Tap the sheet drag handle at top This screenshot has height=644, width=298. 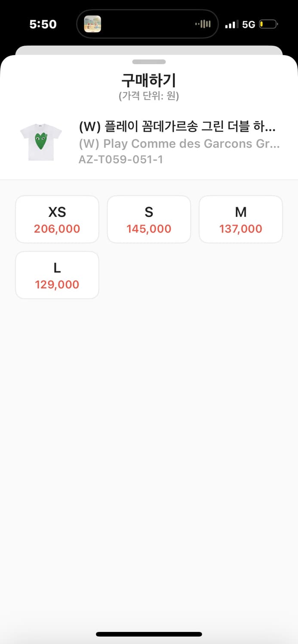(x=149, y=62)
